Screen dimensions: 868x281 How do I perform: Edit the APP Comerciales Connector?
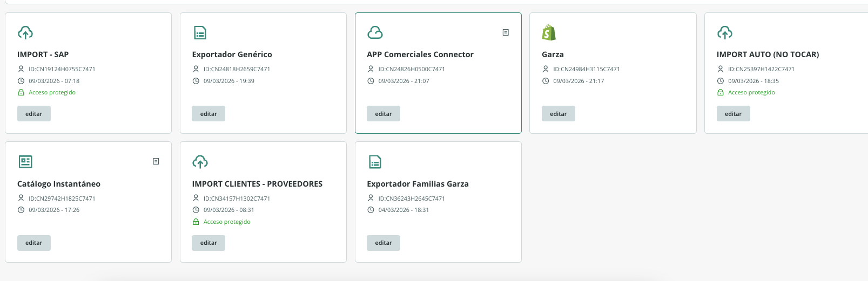tap(383, 114)
